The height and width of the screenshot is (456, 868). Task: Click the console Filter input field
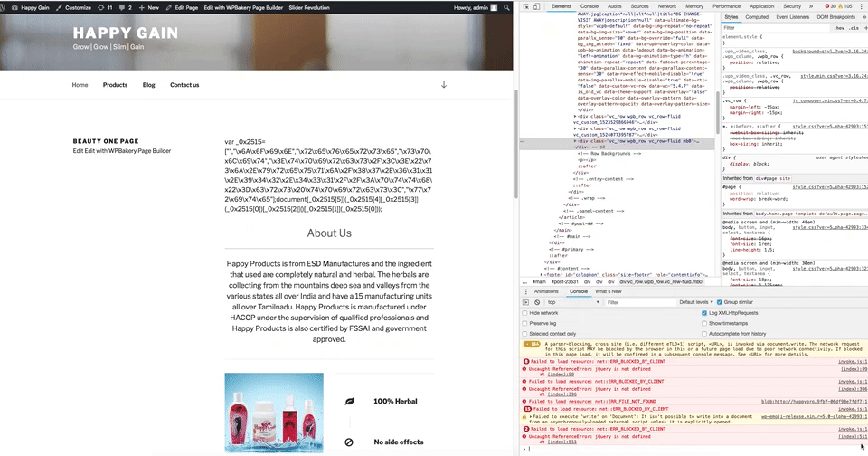coord(639,302)
